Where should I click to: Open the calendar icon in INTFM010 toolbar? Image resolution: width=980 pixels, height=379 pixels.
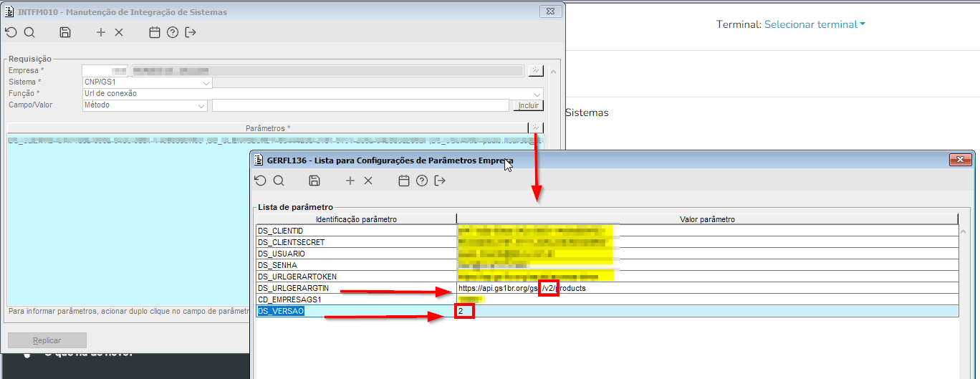coord(154,32)
